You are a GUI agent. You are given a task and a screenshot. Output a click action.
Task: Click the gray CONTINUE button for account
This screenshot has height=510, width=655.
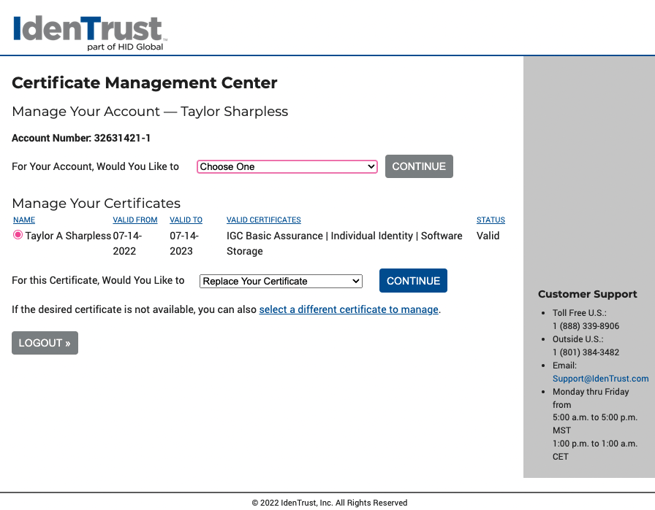pos(419,166)
